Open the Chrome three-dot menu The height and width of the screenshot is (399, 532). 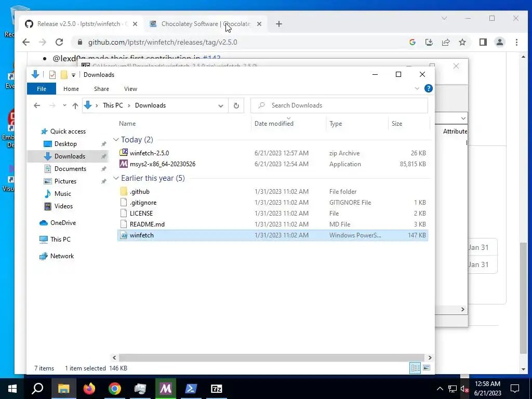pos(516,42)
